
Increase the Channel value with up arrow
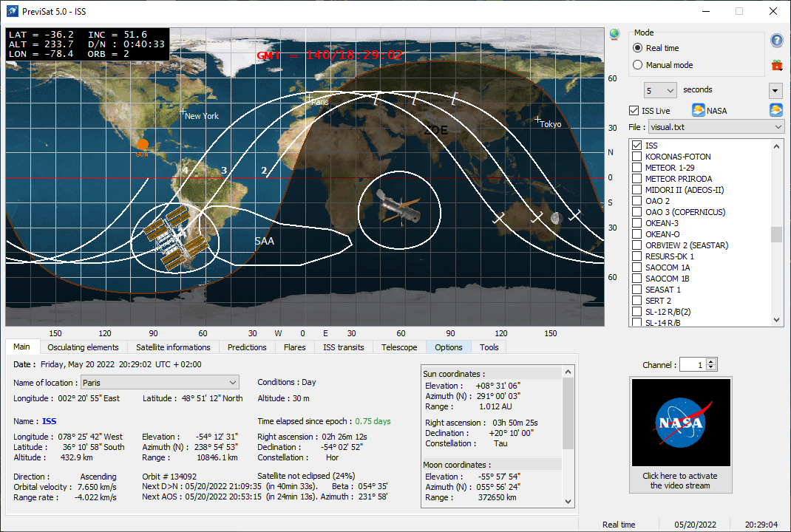pyautogui.click(x=711, y=361)
